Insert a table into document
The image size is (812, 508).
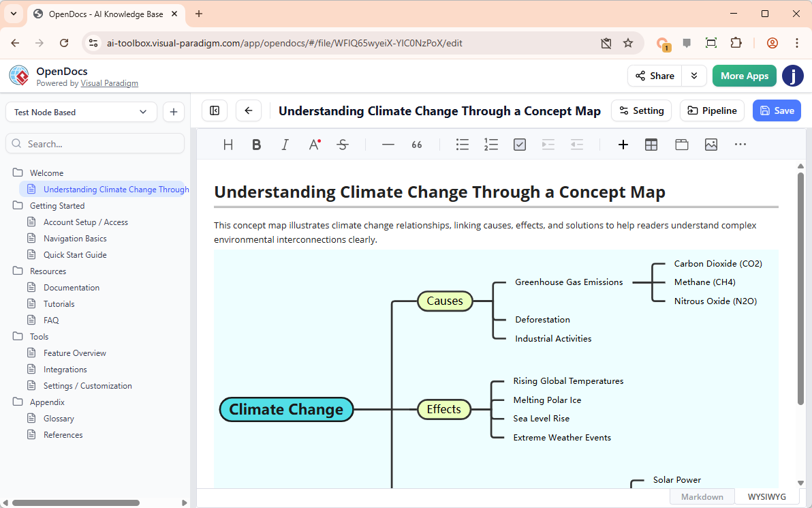point(651,145)
